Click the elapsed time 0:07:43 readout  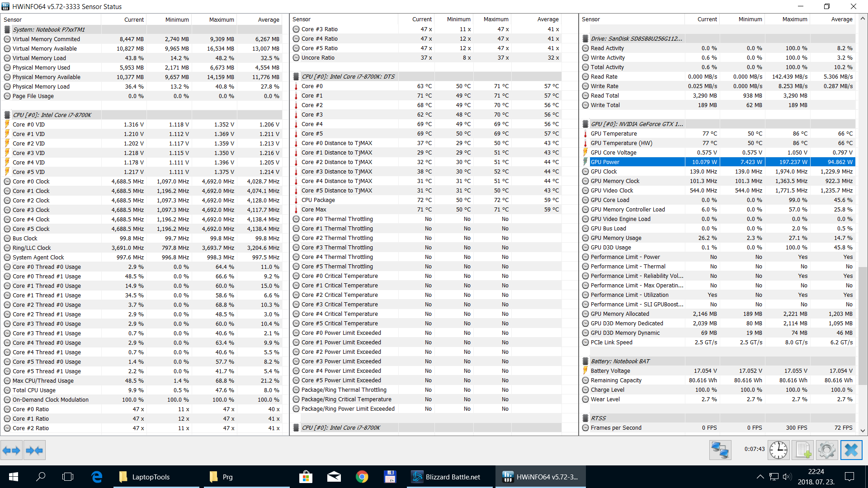(755, 449)
